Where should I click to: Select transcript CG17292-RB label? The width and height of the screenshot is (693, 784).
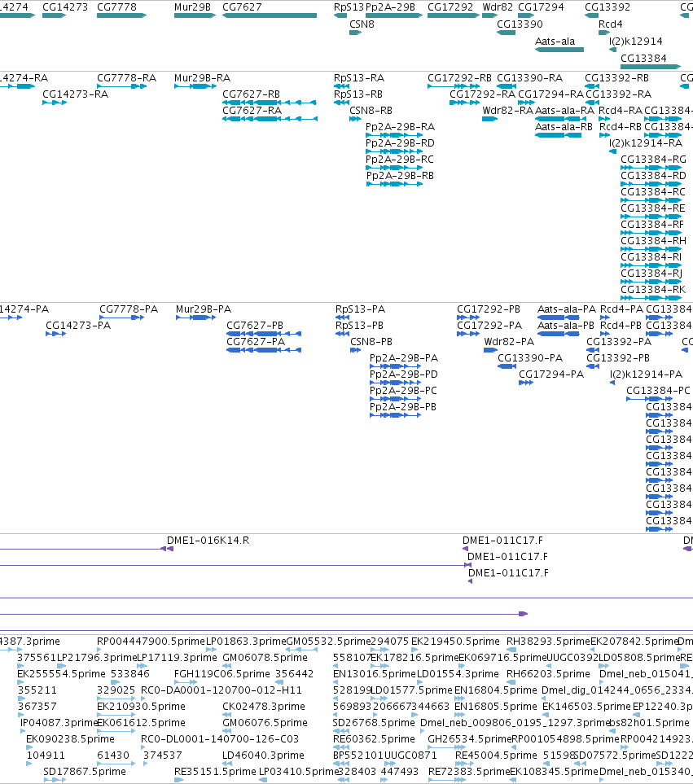click(459, 78)
